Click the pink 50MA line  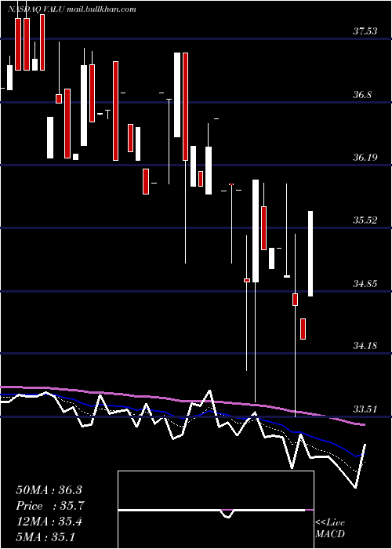[182, 402]
